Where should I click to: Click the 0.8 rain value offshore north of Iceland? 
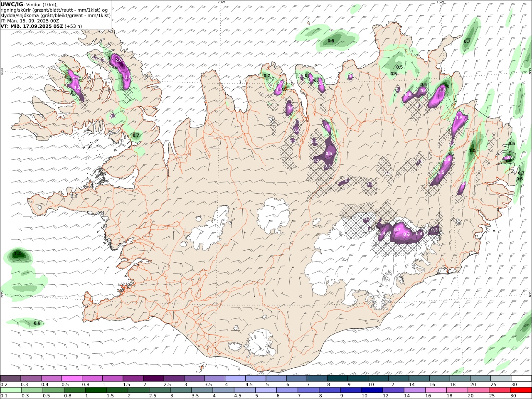tap(331, 41)
